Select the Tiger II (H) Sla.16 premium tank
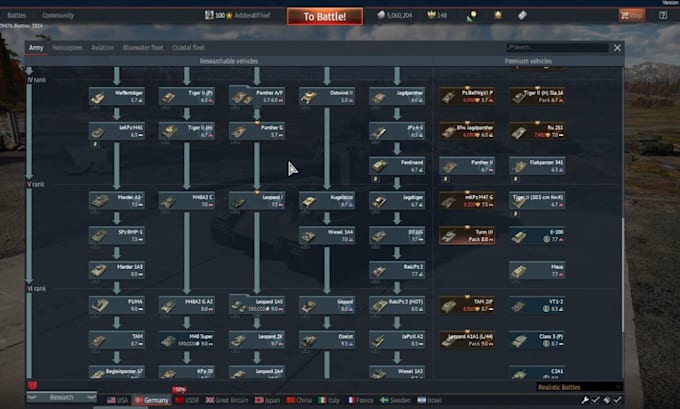This screenshot has width=680, height=409. (537, 96)
